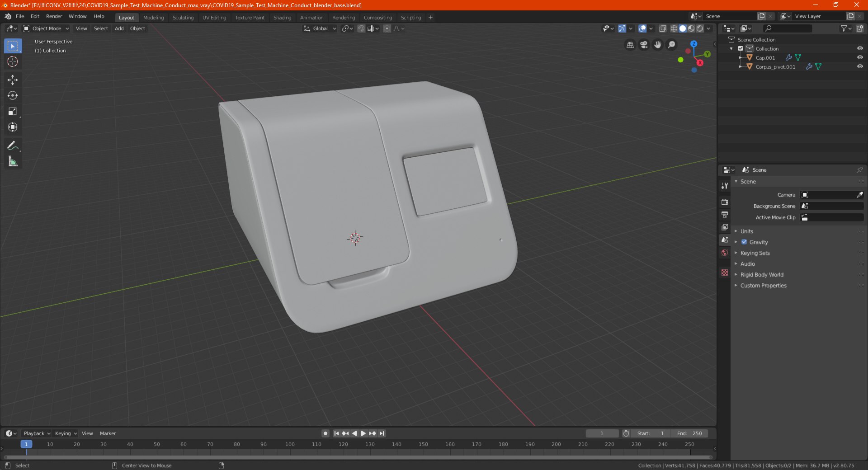This screenshot has height=470, width=868.
Task: Open the Texture properties tab
Action: click(x=725, y=273)
